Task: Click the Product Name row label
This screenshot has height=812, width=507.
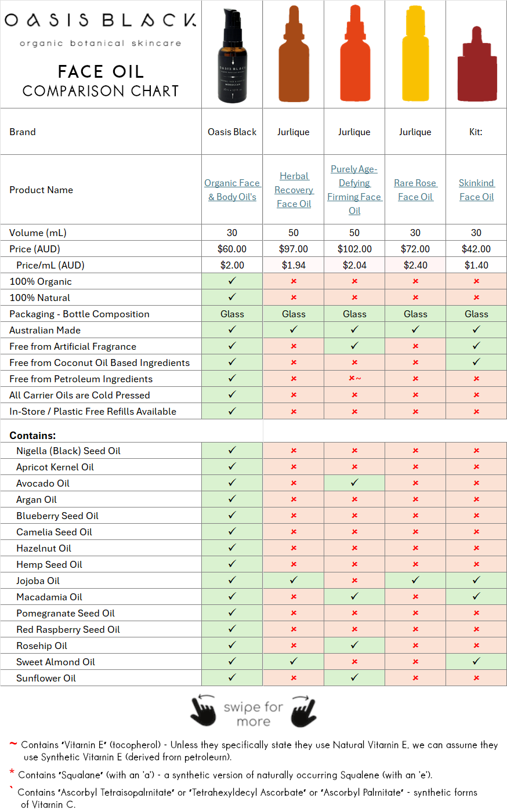Action: click(41, 190)
